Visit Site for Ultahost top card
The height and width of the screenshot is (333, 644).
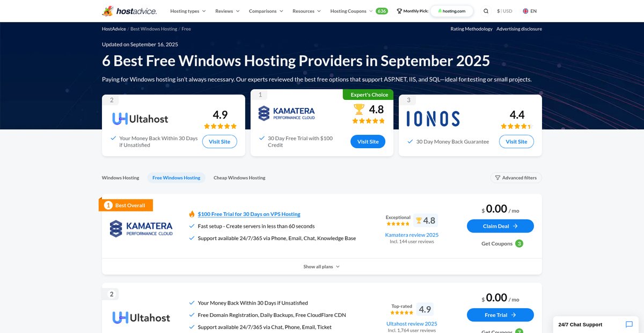point(219,141)
